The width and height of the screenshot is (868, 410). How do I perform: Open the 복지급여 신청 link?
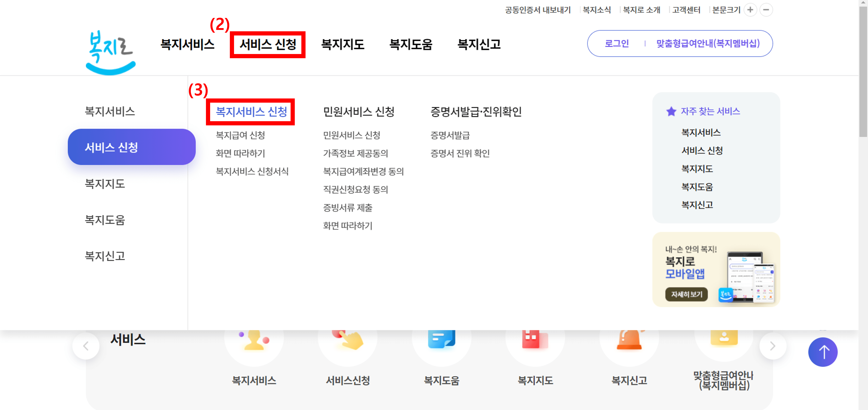[241, 136]
